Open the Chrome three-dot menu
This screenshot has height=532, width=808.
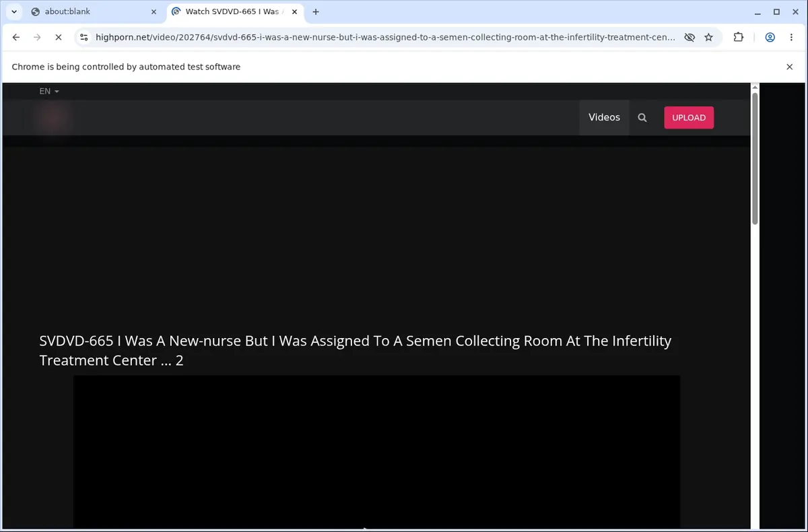pos(791,38)
